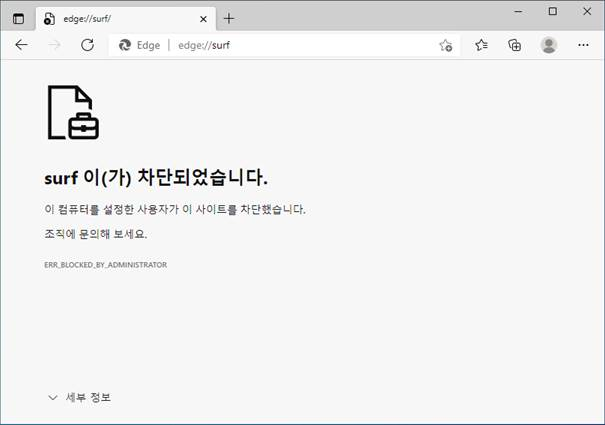Screen dimensions: 605x425
Task: Minimize the Edge window
Action: (519, 11)
